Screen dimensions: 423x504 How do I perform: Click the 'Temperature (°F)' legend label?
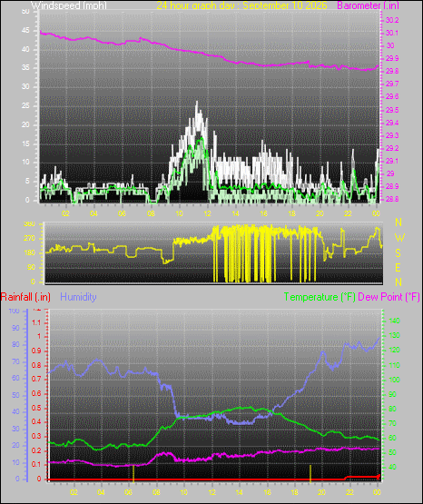tap(320, 297)
